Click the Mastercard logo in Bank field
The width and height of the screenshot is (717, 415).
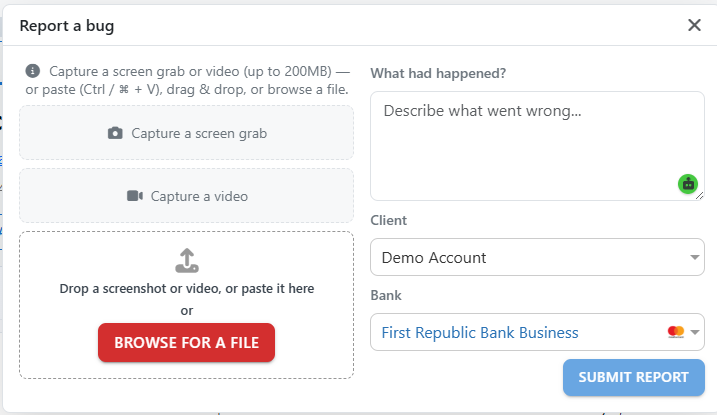tap(675, 332)
